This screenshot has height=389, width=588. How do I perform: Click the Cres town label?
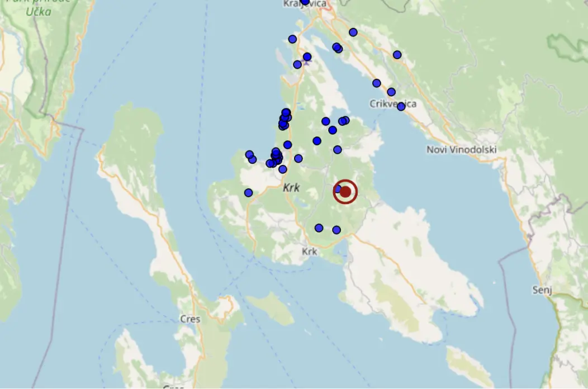pos(190,319)
